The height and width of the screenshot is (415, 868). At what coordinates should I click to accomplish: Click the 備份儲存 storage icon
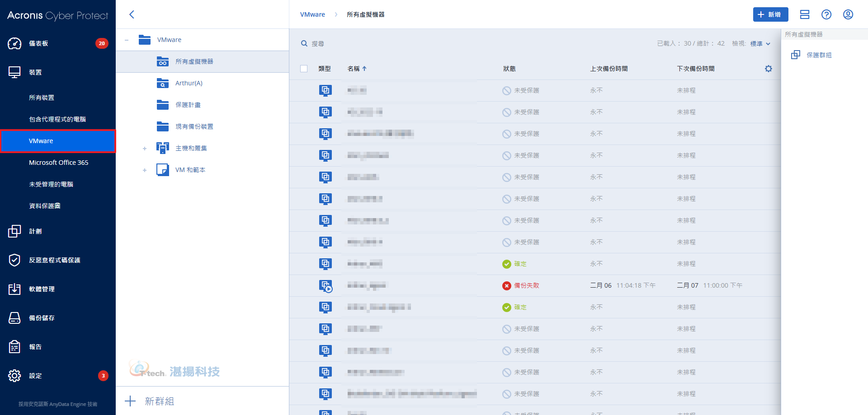pos(14,318)
